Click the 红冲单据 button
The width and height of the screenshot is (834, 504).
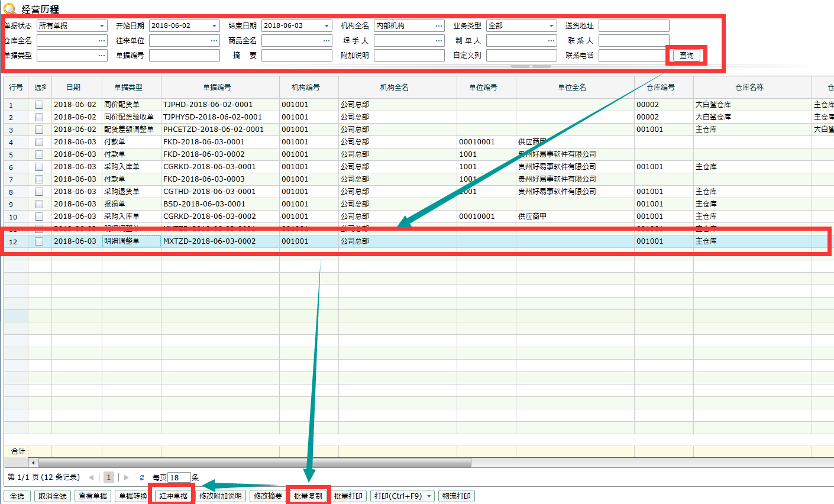[173, 496]
